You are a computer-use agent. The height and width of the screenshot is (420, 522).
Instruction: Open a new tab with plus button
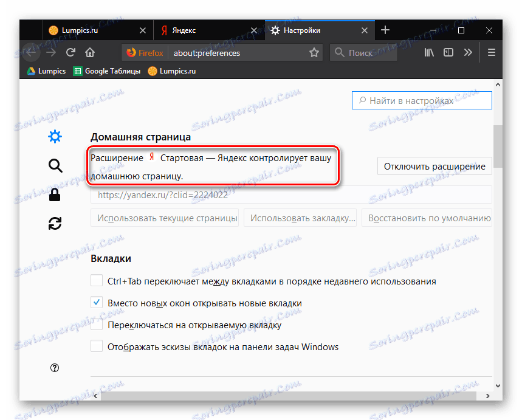[385, 30]
